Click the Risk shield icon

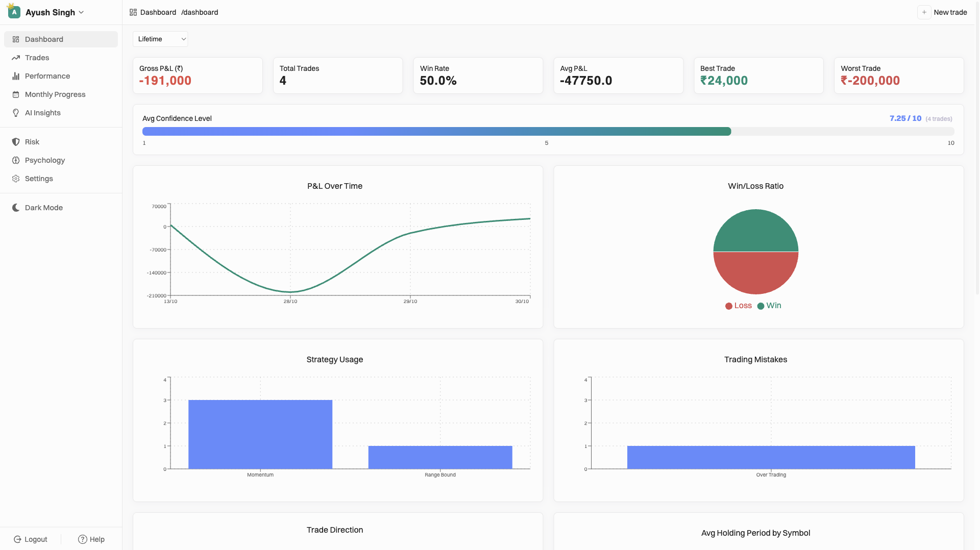(x=16, y=142)
